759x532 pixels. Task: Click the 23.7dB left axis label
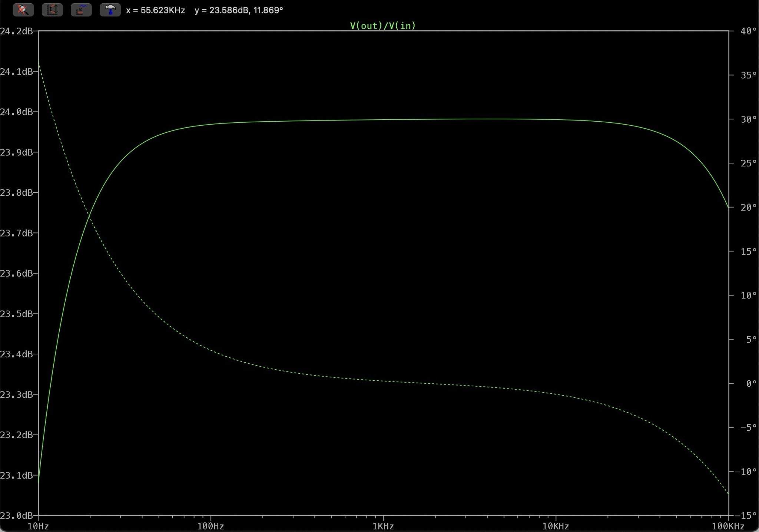click(17, 233)
